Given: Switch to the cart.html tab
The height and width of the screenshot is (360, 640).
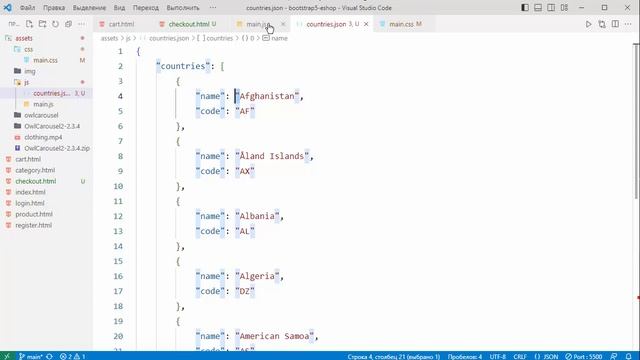Looking at the screenshot, I should click(x=121, y=24).
